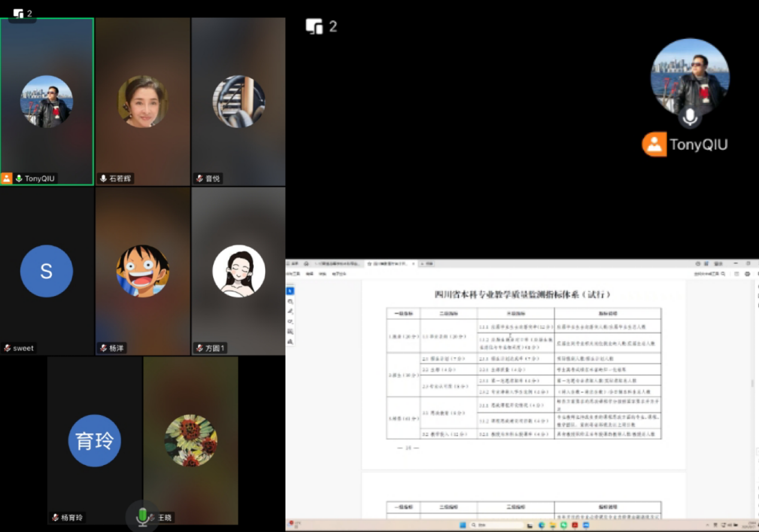The width and height of the screenshot is (759, 532).
Task: Click the blue S avatar for sweet
Action: click(47, 271)
